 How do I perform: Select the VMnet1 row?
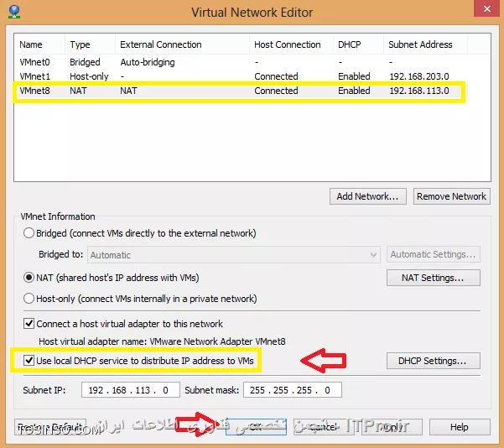[x=241, y=76]
